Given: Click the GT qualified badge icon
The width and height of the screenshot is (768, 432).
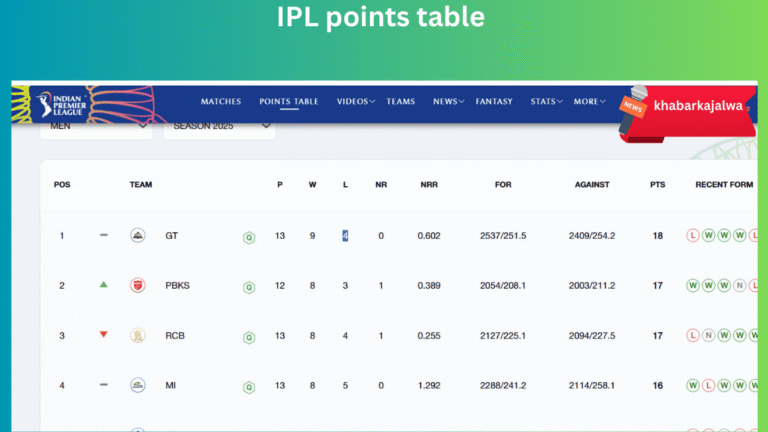Looking at the screenshot, I should (x=249, y=238).
